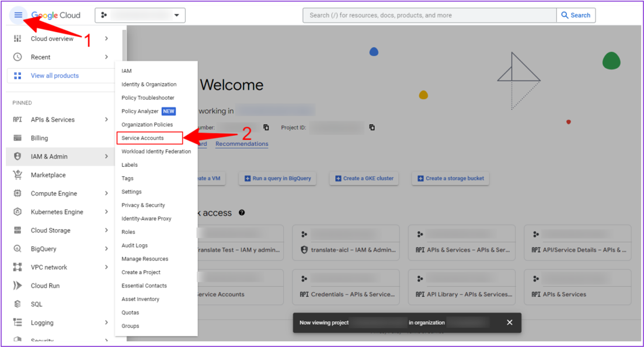Expand Kubernetes Engine submenu arrow
Viewport: 644px width, 347px height.
pyautogui.click(x=106, y=212)
